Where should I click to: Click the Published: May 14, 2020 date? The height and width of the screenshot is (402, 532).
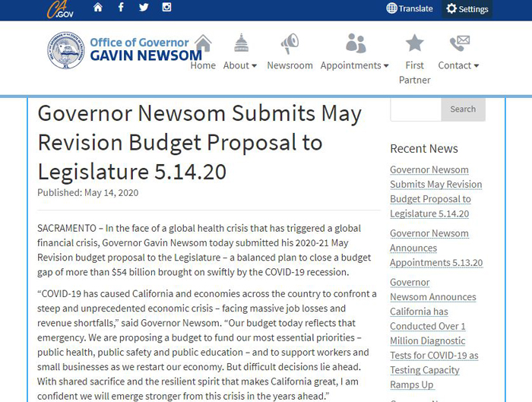pos(88,193)
